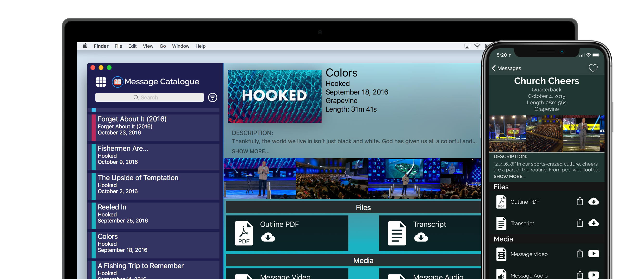Select The Upside of Temptation message
This screenshot has width=644, height=279.
153,186
